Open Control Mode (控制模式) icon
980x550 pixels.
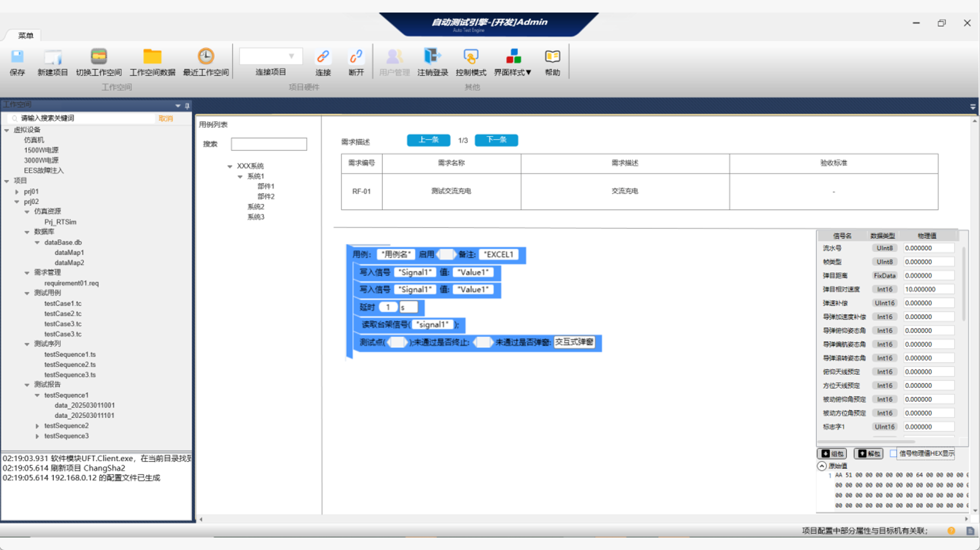point(471,57)
